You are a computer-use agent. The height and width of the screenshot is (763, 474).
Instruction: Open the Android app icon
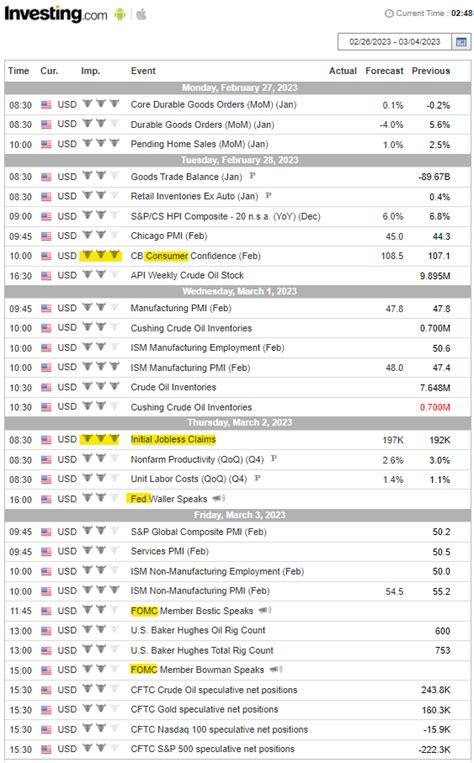click(120, 15)
